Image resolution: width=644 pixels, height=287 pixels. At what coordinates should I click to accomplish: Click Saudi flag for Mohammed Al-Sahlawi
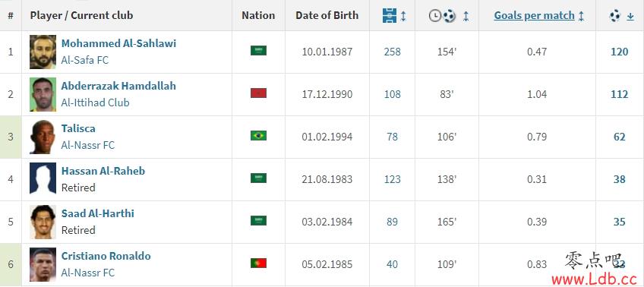[258, 51]
